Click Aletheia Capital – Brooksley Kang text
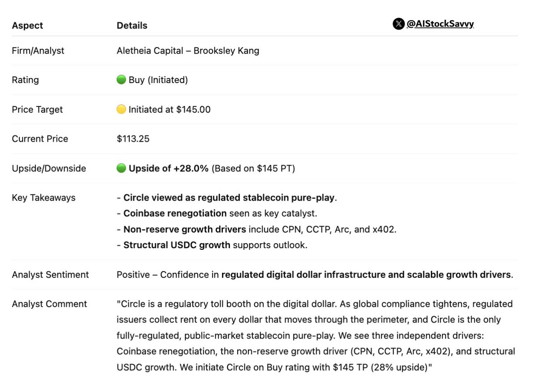The image size is (537, 392). coord(188,51)
